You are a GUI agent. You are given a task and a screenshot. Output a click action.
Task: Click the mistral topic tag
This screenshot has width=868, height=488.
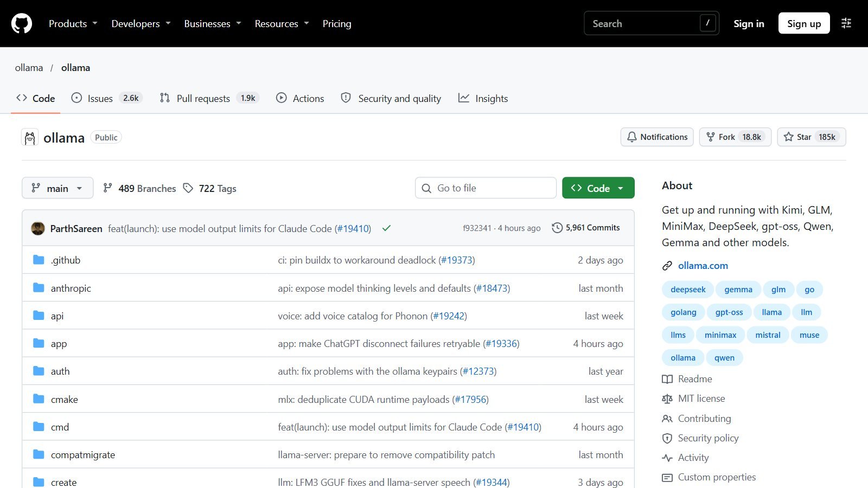[768, 335]
